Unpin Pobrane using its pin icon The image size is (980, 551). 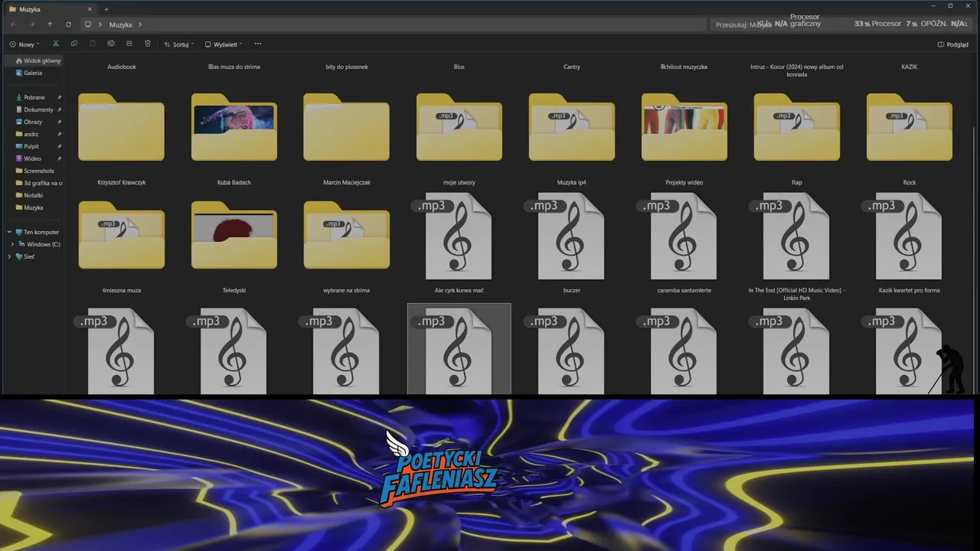[60, 97]
